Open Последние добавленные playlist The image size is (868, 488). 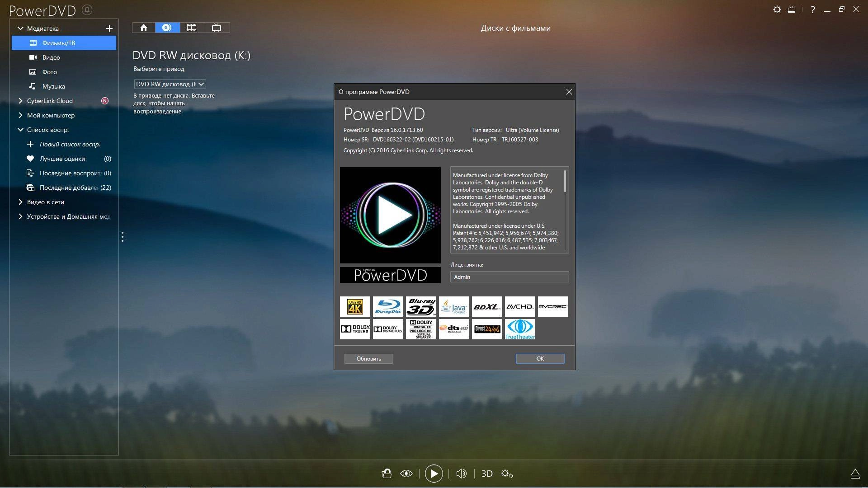(64, 188)
